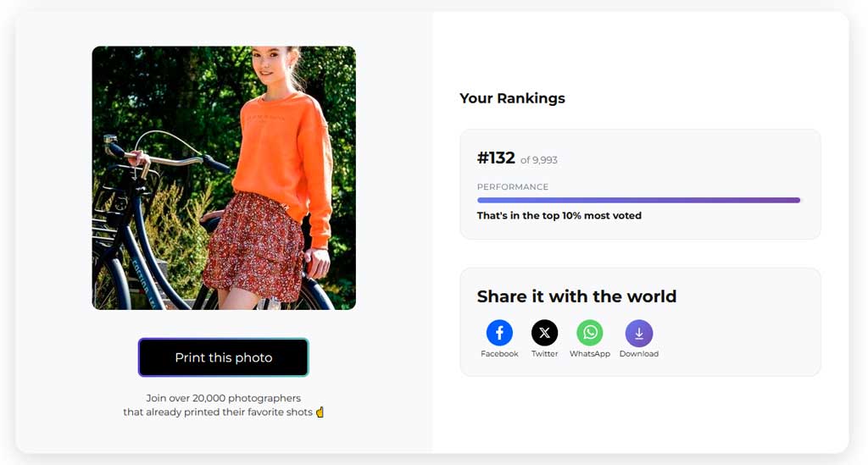Share the photo via X Twitter icon
868x465 pixels.
(545, 333)
